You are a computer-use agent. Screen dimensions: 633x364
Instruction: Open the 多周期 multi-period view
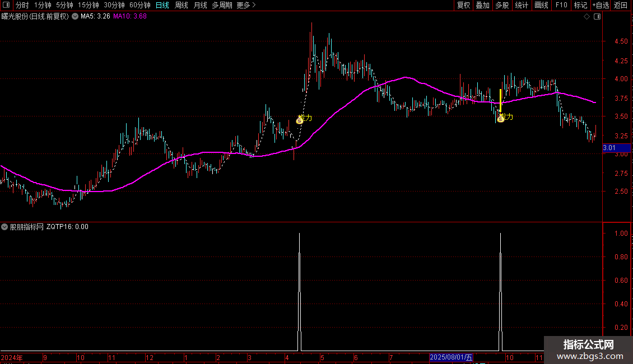click(x=222, y=5)
